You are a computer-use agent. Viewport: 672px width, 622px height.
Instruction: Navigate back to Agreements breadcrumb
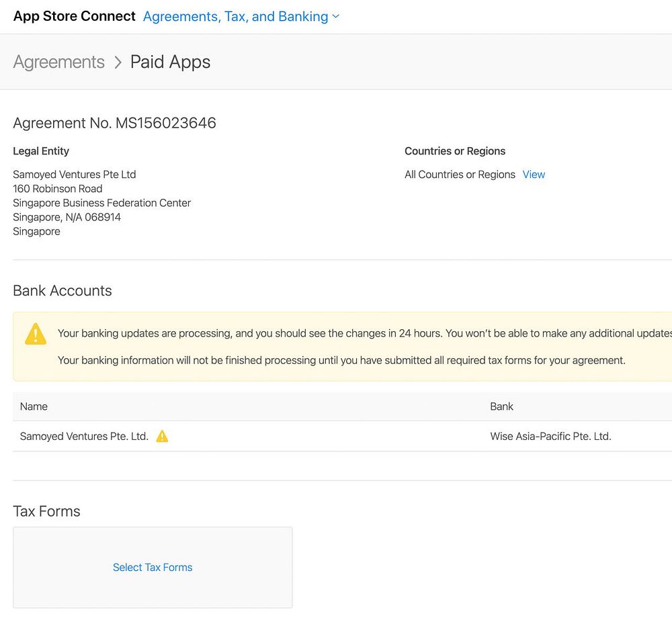(x=59, y=62)
